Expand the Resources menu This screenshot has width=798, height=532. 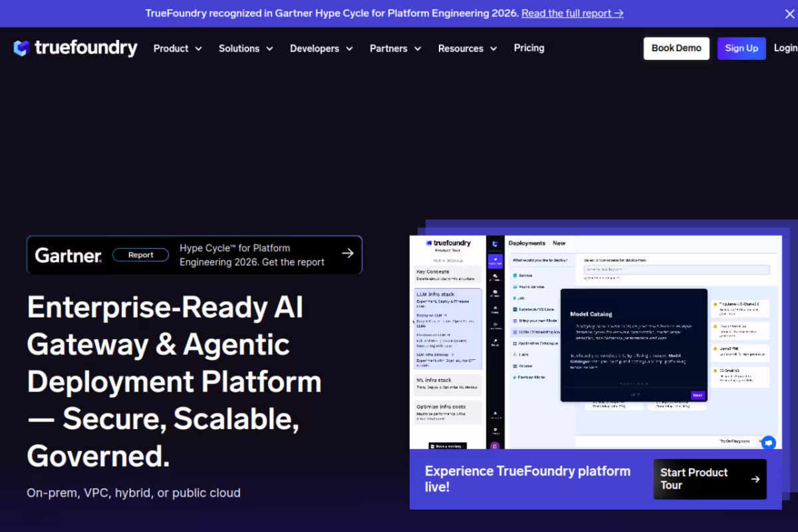(467, 49)
